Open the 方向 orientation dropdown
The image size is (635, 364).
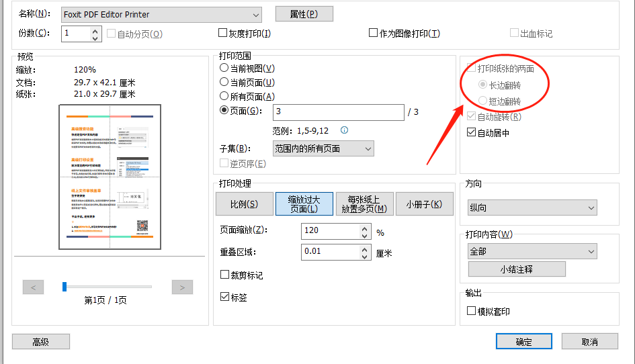pos(532,208)
